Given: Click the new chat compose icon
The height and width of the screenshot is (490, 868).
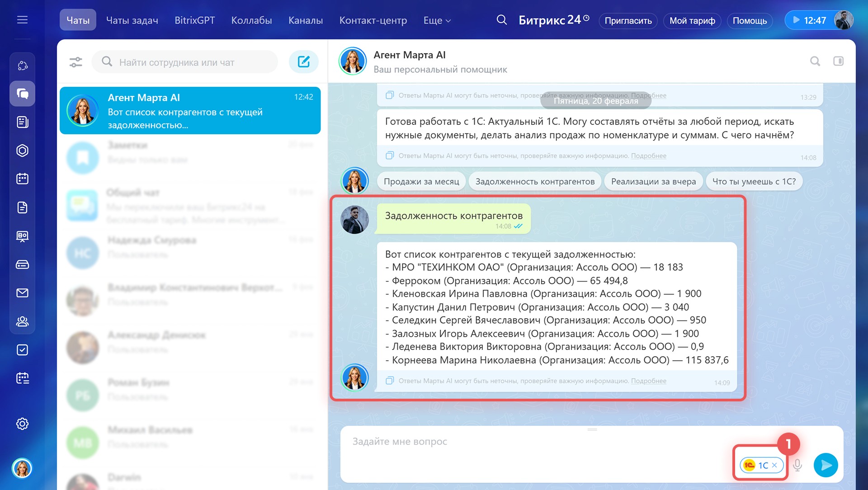Looking at the screenshot, I should [x=303, y=62].
